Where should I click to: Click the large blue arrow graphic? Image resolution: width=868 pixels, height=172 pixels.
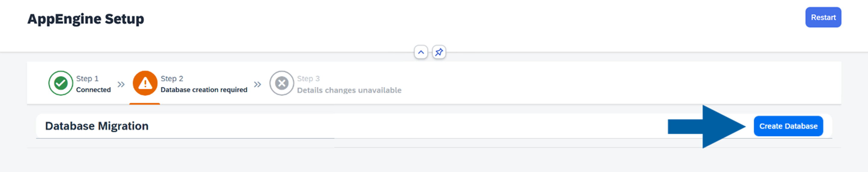point(707,127)
